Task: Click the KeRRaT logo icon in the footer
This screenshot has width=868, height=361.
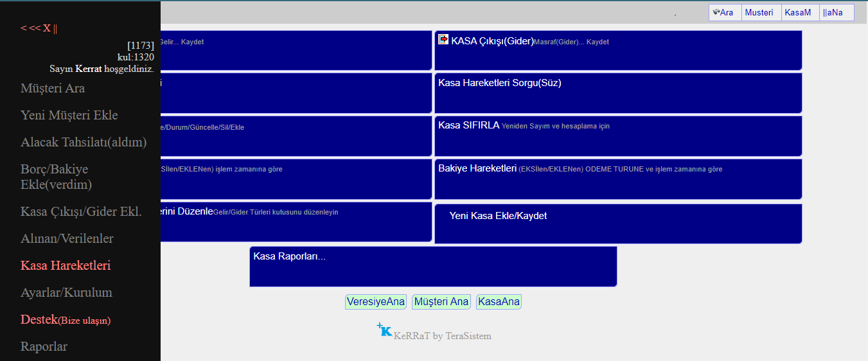Action: point(384,330)
